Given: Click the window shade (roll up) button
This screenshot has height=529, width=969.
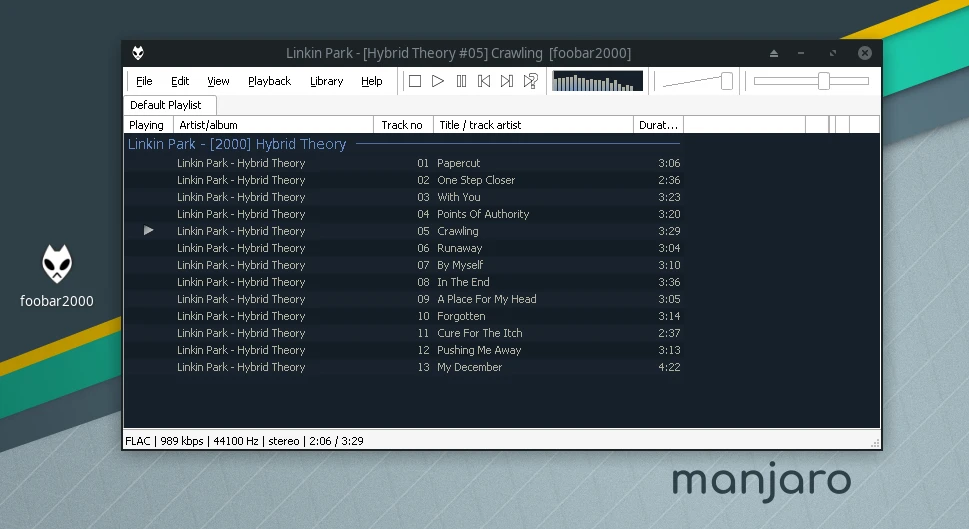Looking at the screenshot, I should click(774, 53).
